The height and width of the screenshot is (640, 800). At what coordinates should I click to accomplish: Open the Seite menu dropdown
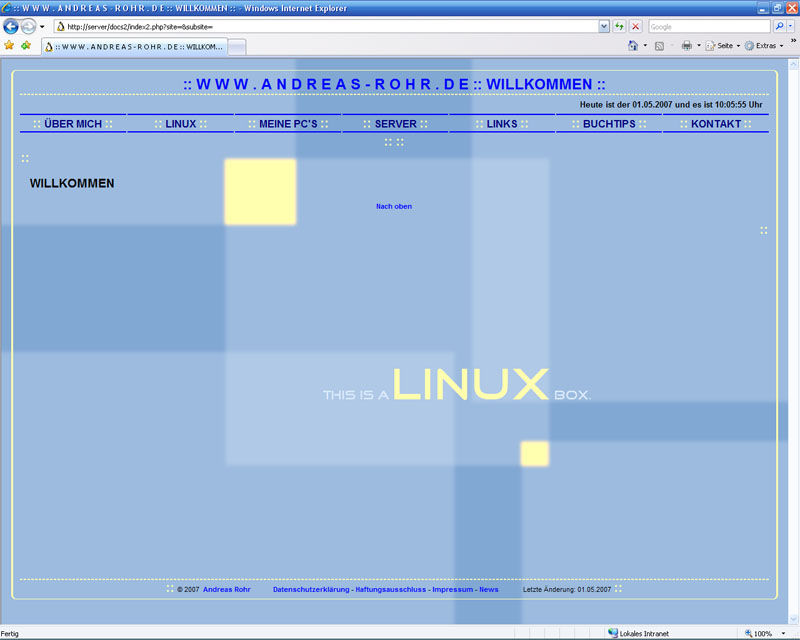tap(722, 46)
